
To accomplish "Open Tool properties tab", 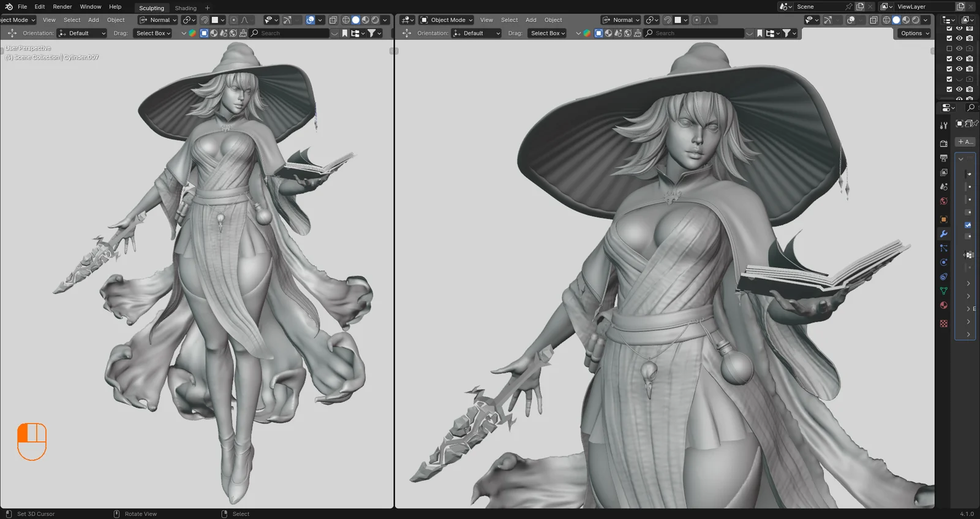I will 944,126.
